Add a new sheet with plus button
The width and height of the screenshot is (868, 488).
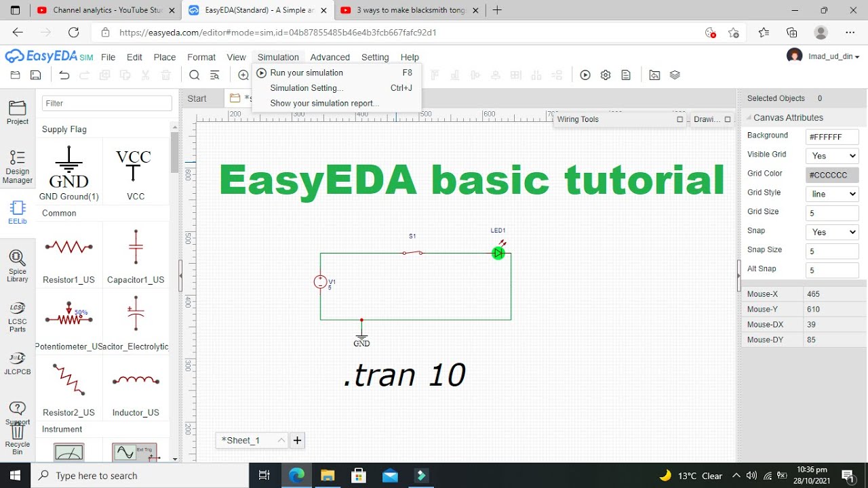297,440
